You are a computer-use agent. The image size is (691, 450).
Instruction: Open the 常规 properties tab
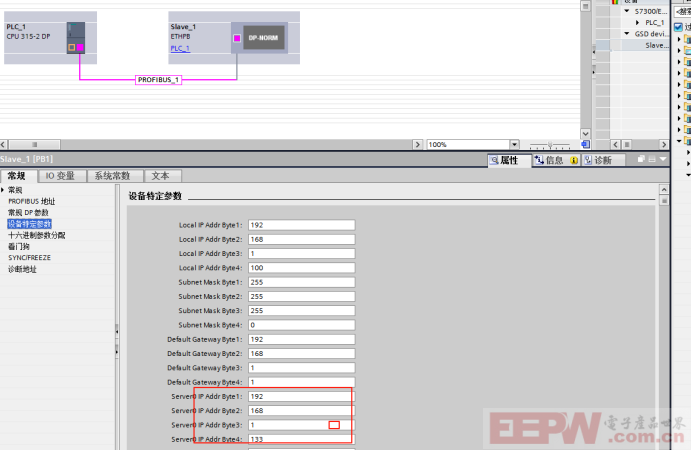tap(16, 176)
